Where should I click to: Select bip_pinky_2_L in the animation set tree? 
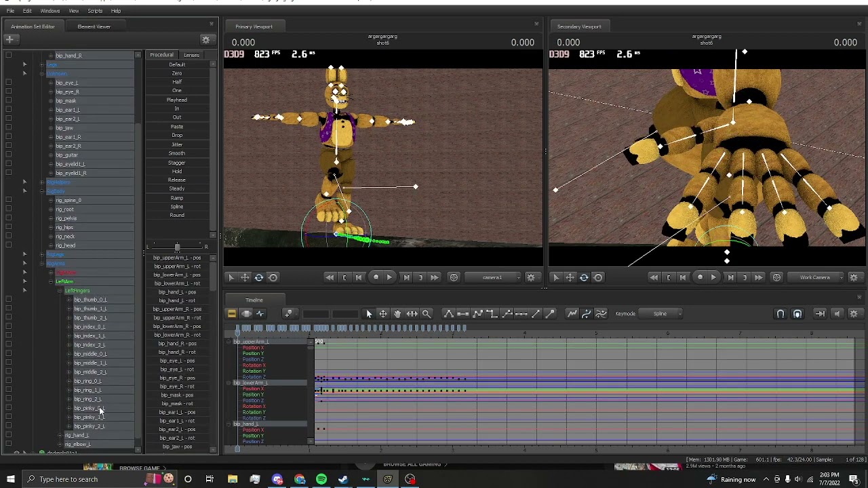tap(90, 426)
